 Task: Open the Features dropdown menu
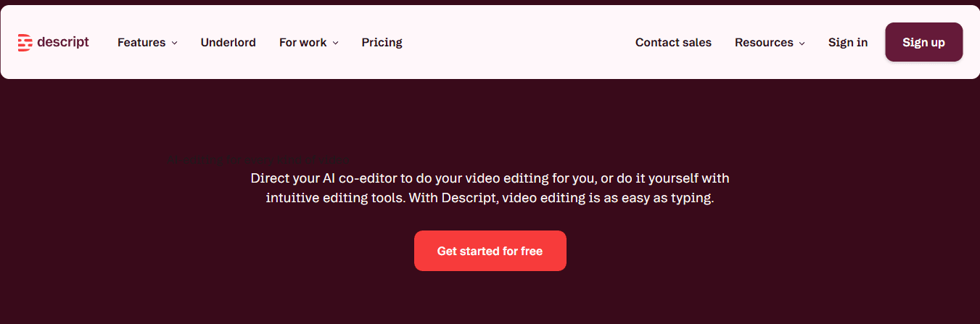coord(147,43)
